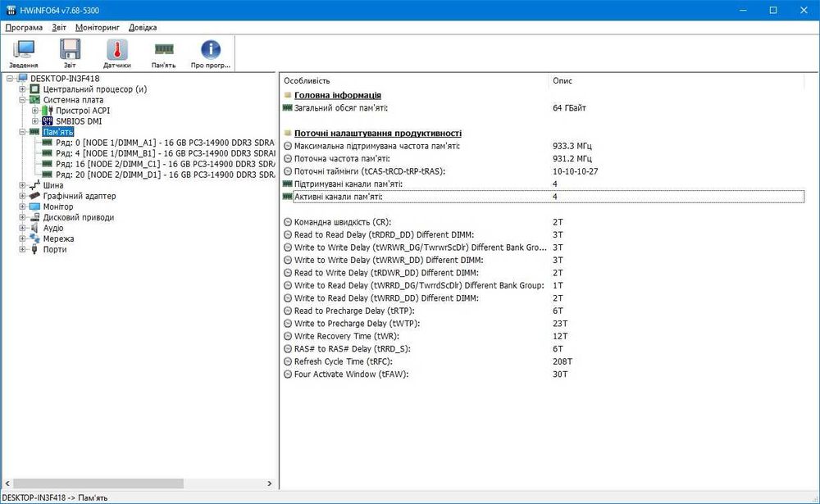Select Ряд: 0 DIMM_A1 memory row
This screenshot has height=504, width=820.
tap(165, 143)
